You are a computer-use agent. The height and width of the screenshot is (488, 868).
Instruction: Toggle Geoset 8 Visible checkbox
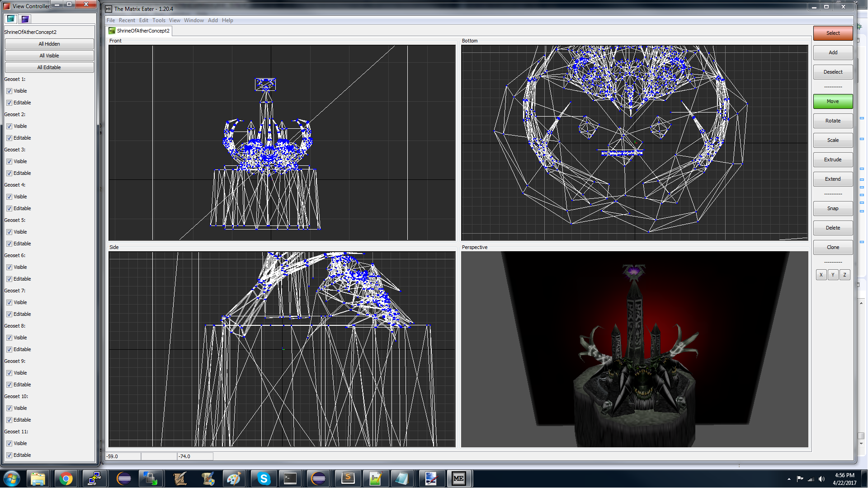click(x=9, y=338)
